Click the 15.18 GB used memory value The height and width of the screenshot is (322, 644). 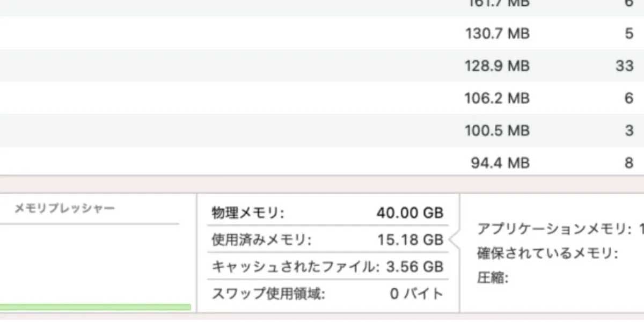pos(411,240)
